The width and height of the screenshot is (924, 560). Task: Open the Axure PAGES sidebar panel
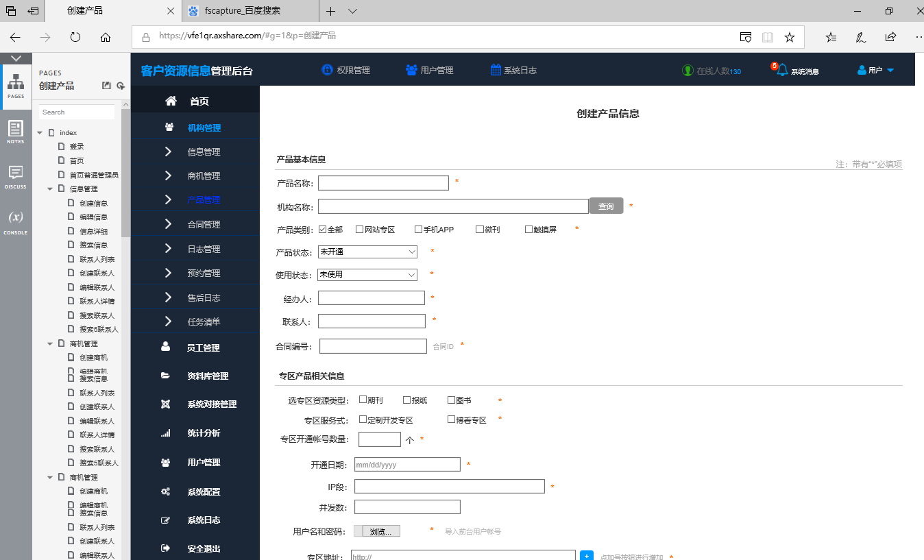coord(16,86)
